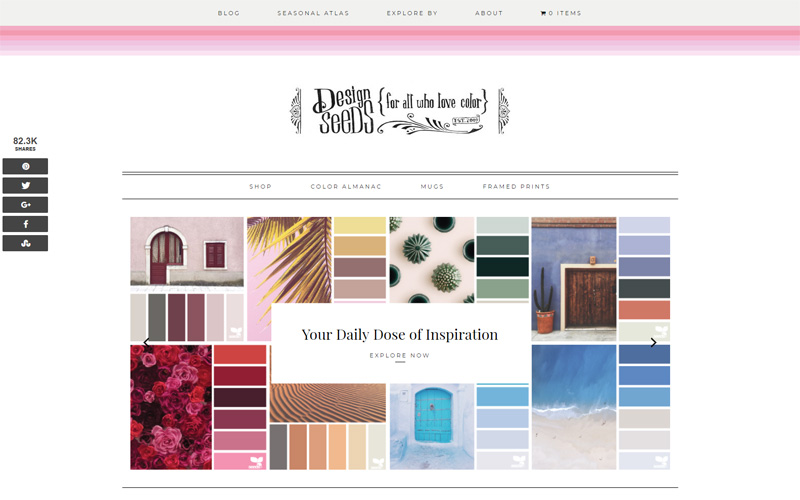
Task: Pick the mauve brown swatch beside palm leaf
Action: point(360,267)
